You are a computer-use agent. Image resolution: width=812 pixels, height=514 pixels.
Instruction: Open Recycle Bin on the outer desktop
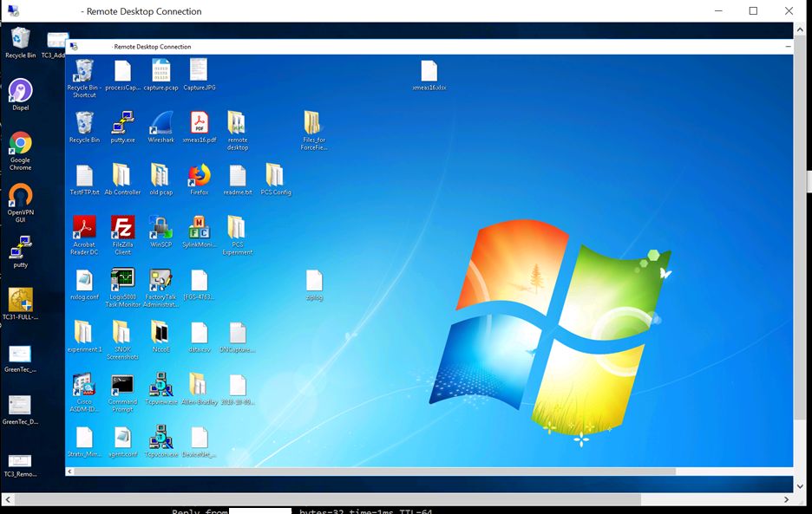point(20,42)
